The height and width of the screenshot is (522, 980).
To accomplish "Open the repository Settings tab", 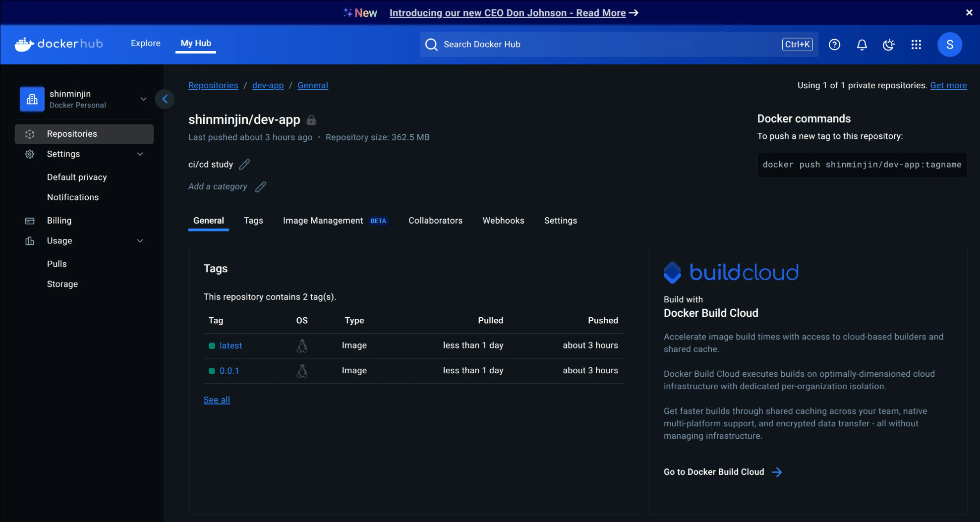I will pos(561,221).
